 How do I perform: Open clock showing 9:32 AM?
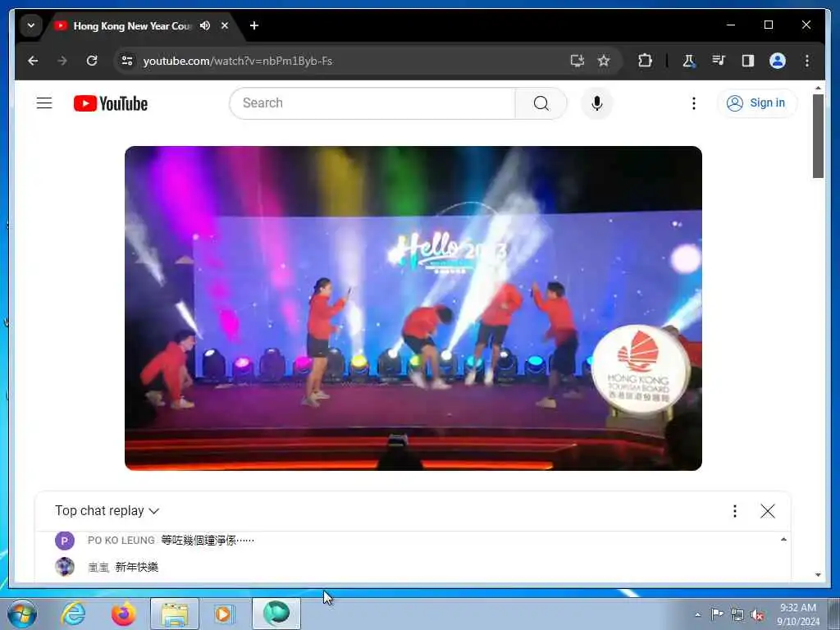pyautogui.click(x=798, y=614)
